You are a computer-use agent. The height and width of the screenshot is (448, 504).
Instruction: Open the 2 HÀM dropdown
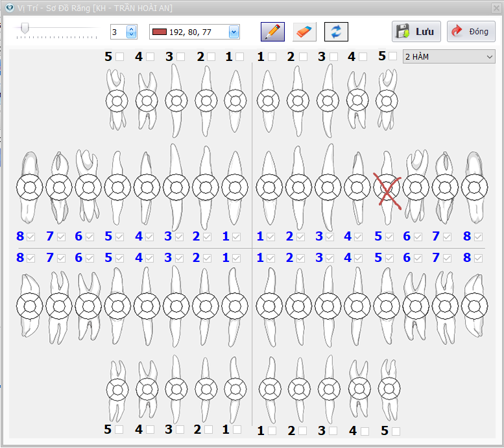tap(449, 56)
